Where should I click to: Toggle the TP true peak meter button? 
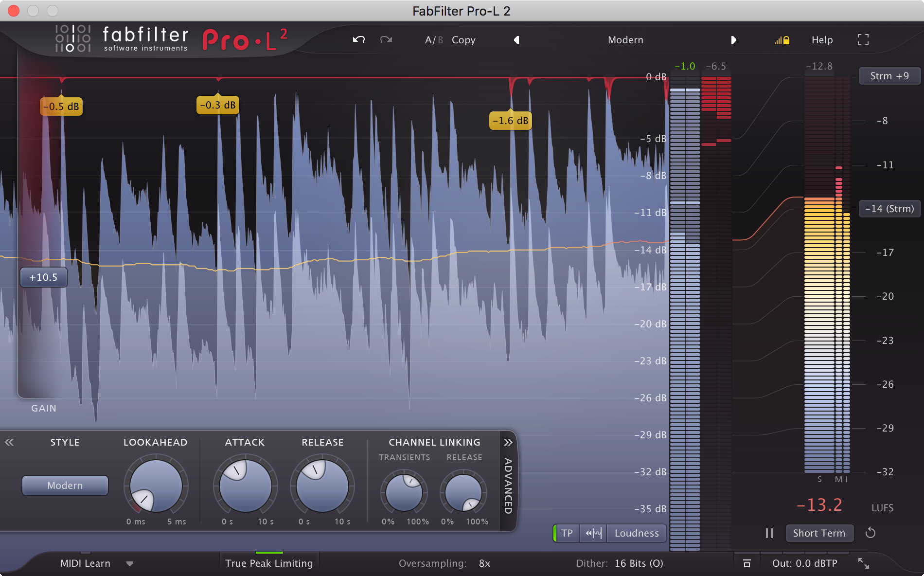point(566,533)
